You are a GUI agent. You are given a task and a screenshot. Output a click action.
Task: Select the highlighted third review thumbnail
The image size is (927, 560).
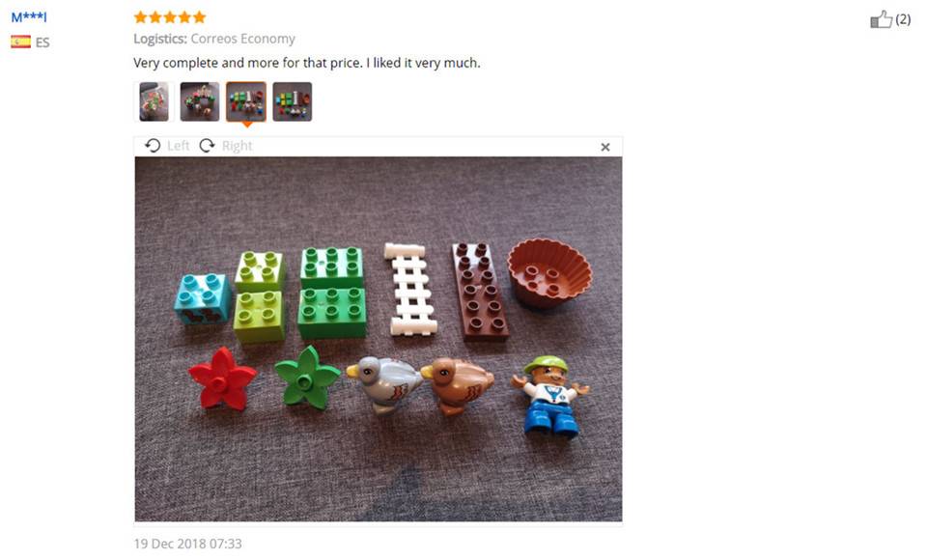[246, 101]
